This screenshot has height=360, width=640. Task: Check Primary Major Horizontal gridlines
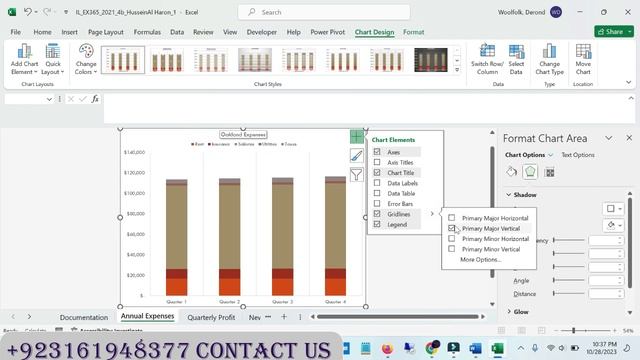coord(451,218)
